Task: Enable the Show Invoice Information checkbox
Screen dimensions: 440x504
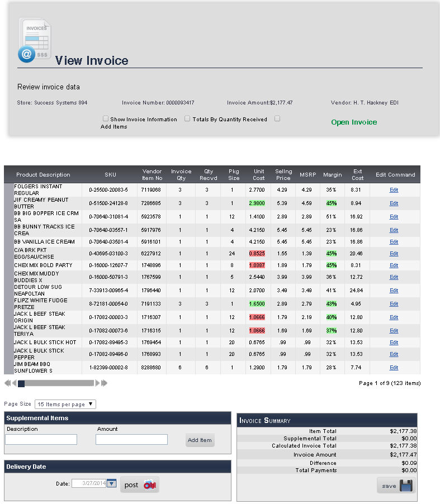Action: point(106,118)
